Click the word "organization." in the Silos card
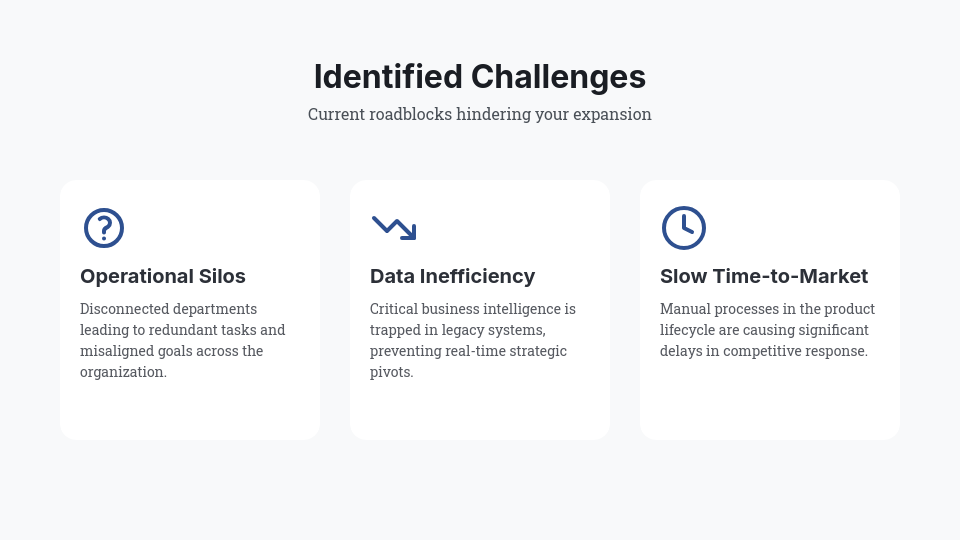Image resolution: width=960 pixels, height=540 pixels. (123, 372)
